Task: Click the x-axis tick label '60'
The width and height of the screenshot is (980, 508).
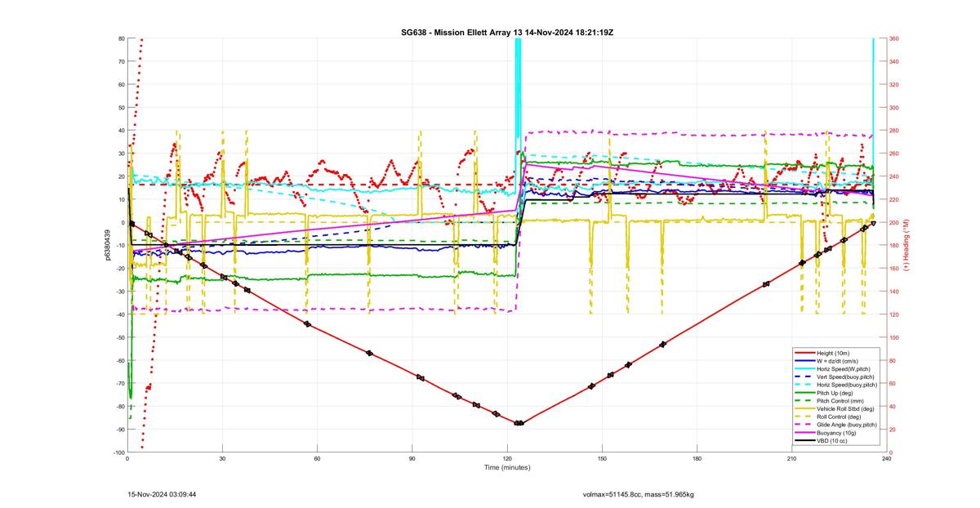Action: (317, 459)
